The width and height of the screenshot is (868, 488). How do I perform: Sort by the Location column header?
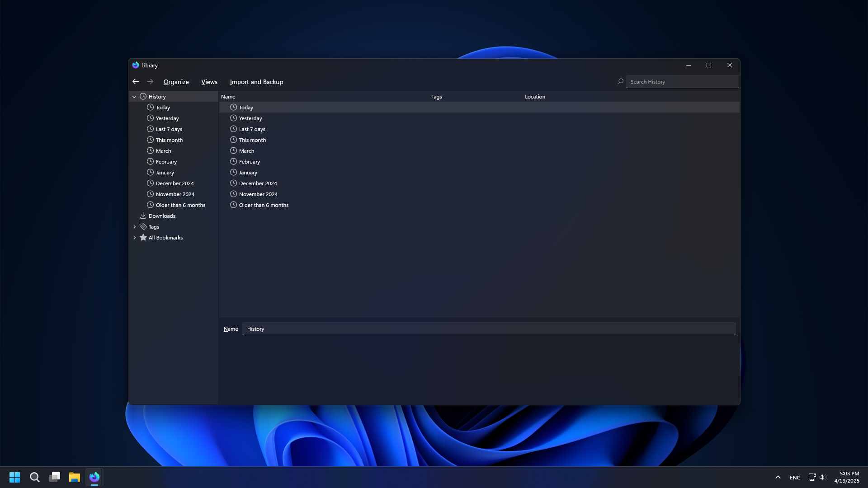click(x=535, y=97)
